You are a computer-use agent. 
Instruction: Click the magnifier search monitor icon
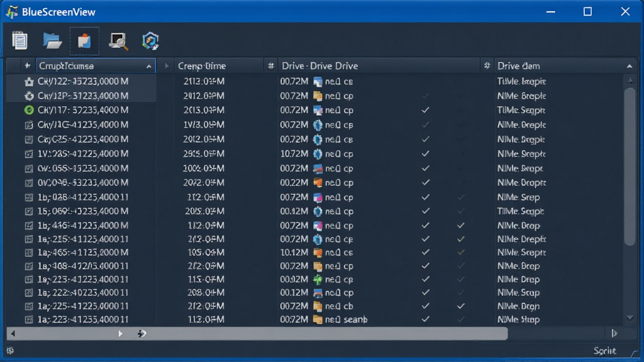pos(118,41)
